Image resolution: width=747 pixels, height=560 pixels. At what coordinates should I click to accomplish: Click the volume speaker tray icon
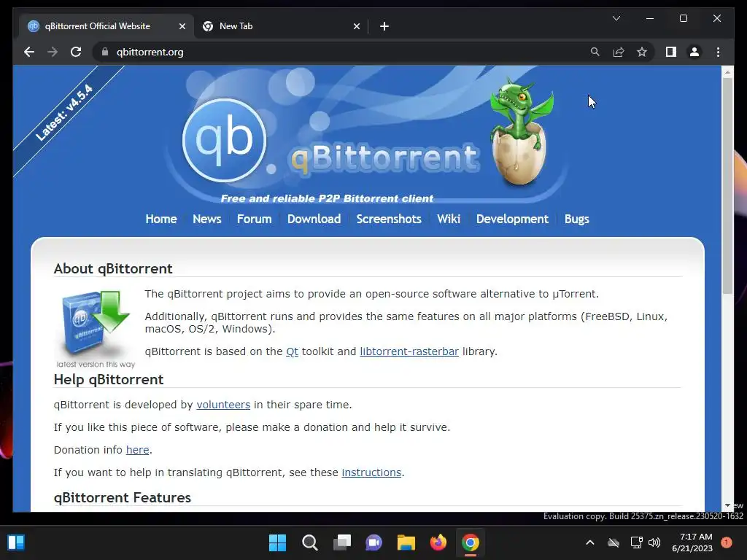point(654,542)
